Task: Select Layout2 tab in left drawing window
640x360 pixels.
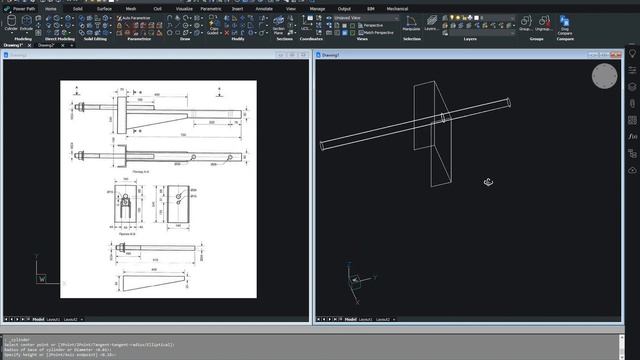Action: (x=70, y=319)
